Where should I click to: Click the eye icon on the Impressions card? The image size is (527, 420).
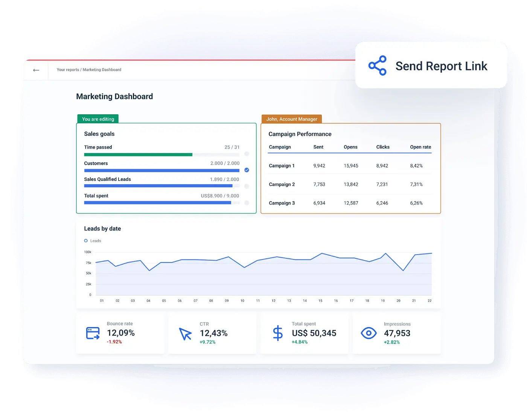pos(369,333)
